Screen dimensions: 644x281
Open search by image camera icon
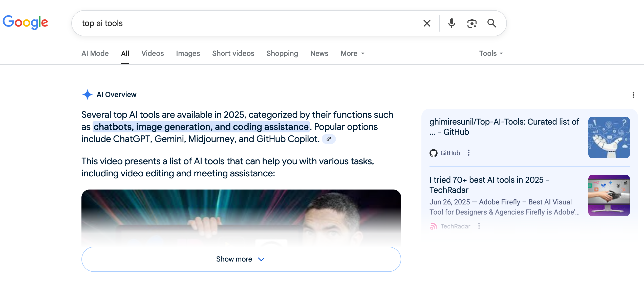[x=472, y=23]
